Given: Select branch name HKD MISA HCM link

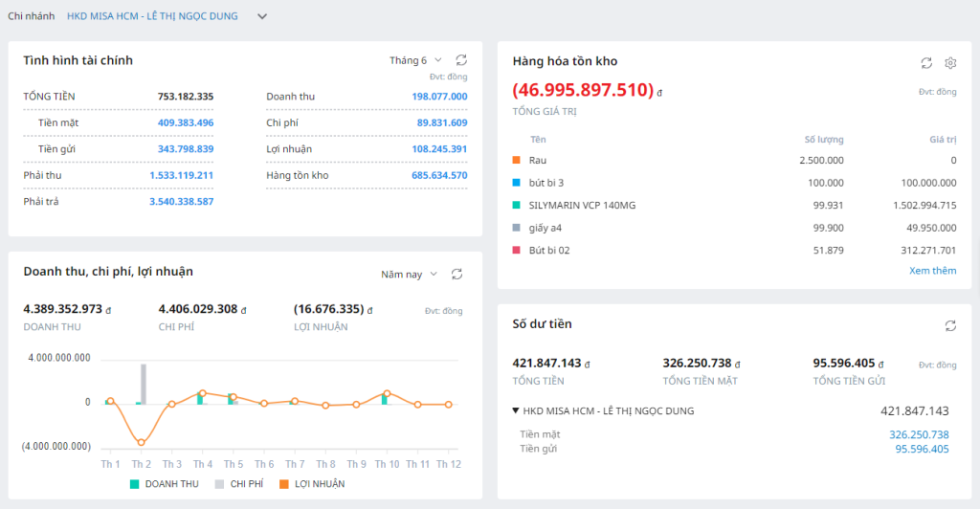Looking at the screenshot, I should point(152,16).
